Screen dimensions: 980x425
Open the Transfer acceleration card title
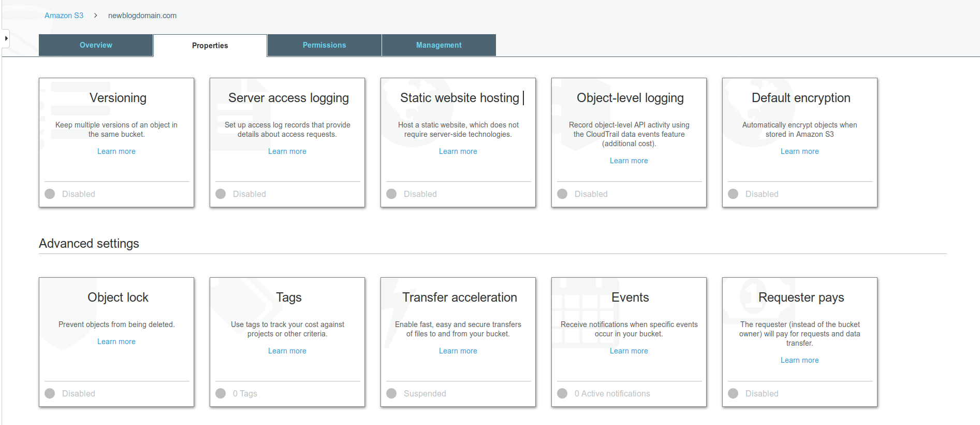(x=460, y=297)
